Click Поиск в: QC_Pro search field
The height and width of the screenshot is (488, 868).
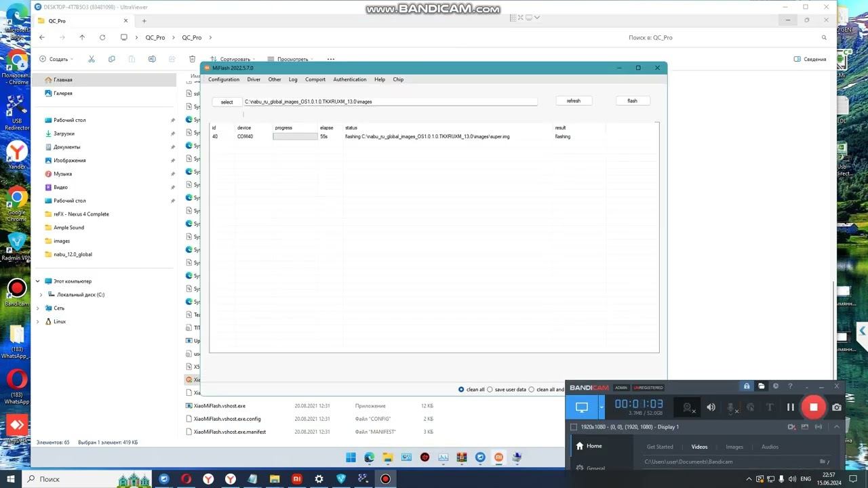[x=727, y=37]
